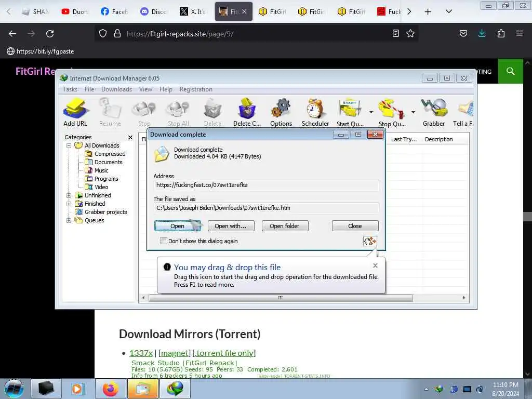The image size is (532, 399).
Task: Collapse the All Downloads tree node
Action: pos(69,145)
